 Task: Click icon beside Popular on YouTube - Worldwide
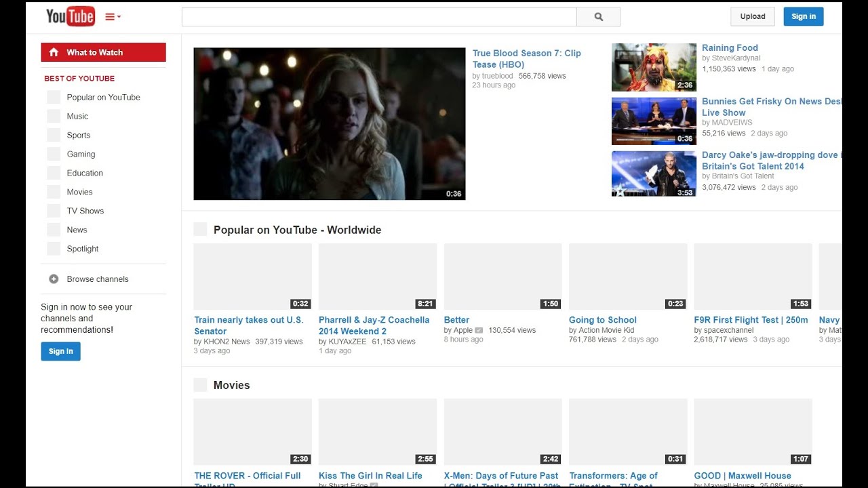[200, 229]
